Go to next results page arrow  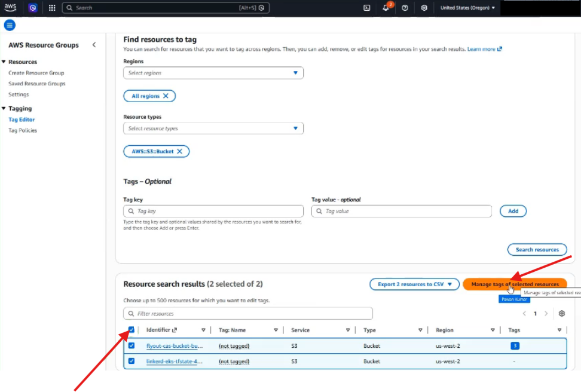(x=546, y=314)
